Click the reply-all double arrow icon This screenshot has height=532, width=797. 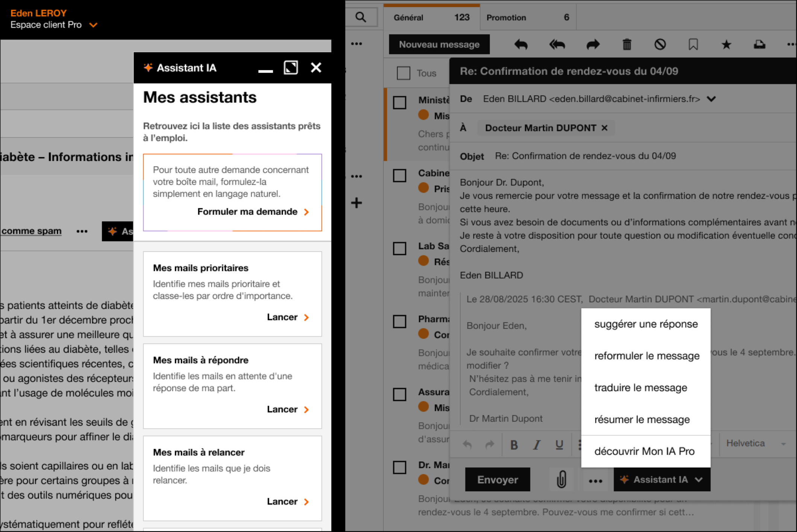pos(557,45)
